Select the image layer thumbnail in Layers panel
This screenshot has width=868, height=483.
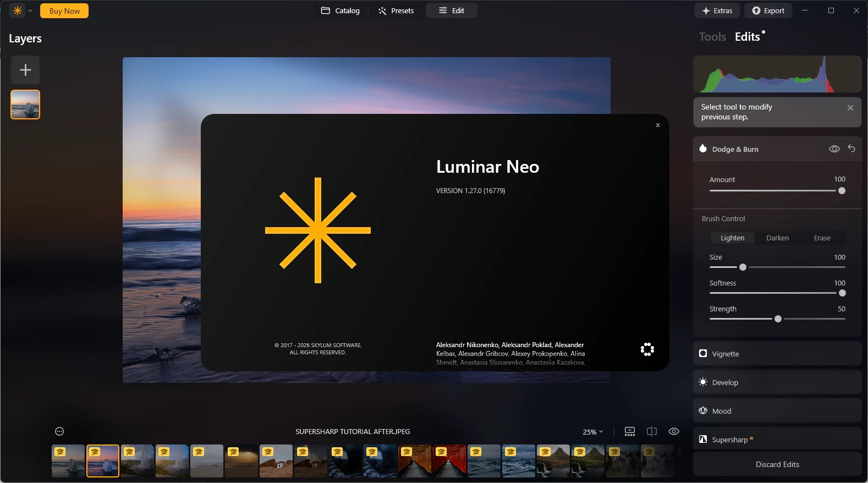pyautogui.click(x=25, y=105)
